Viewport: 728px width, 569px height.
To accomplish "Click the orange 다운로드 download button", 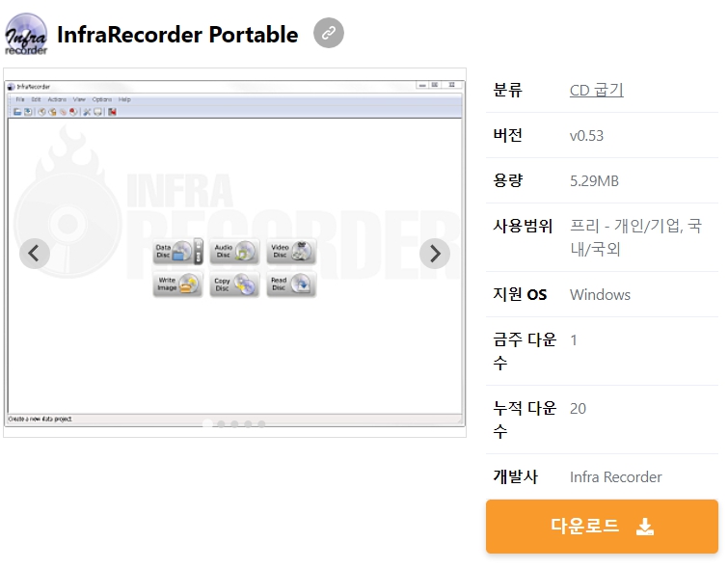I will 602,527.
